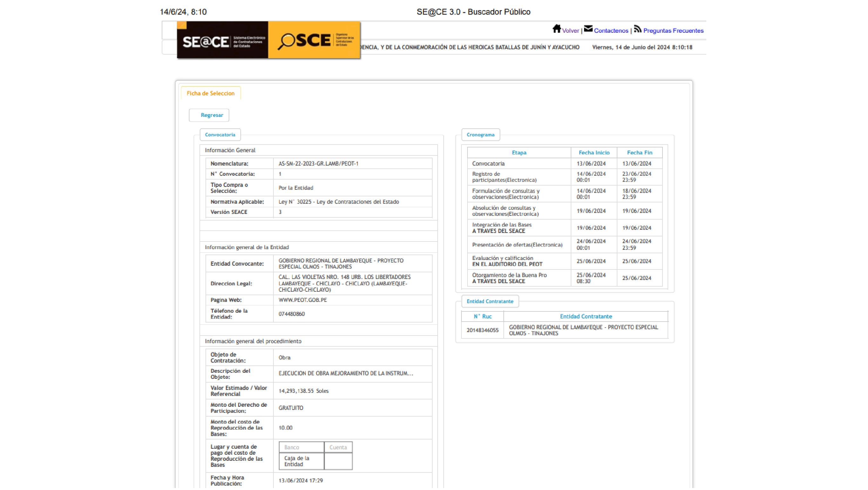
Task: Click the Convocatoria row in Cronograma
Action: click(565, 164)
